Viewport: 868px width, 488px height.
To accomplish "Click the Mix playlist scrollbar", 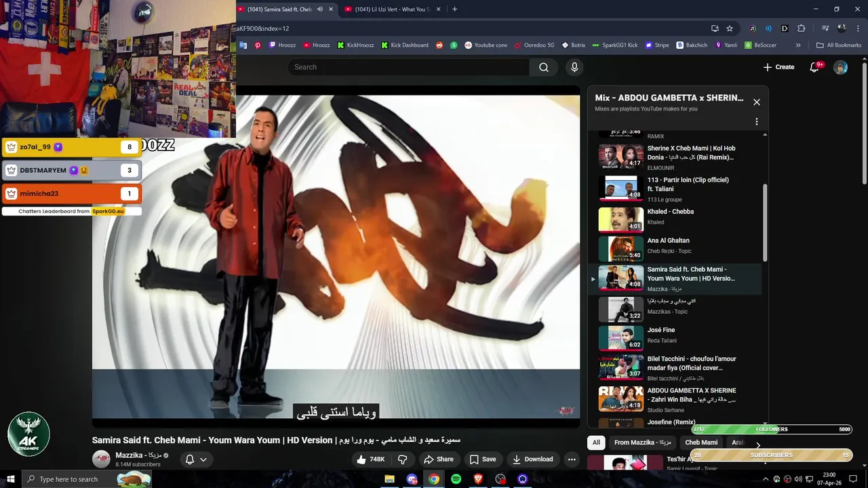I will tap(765, 222).
